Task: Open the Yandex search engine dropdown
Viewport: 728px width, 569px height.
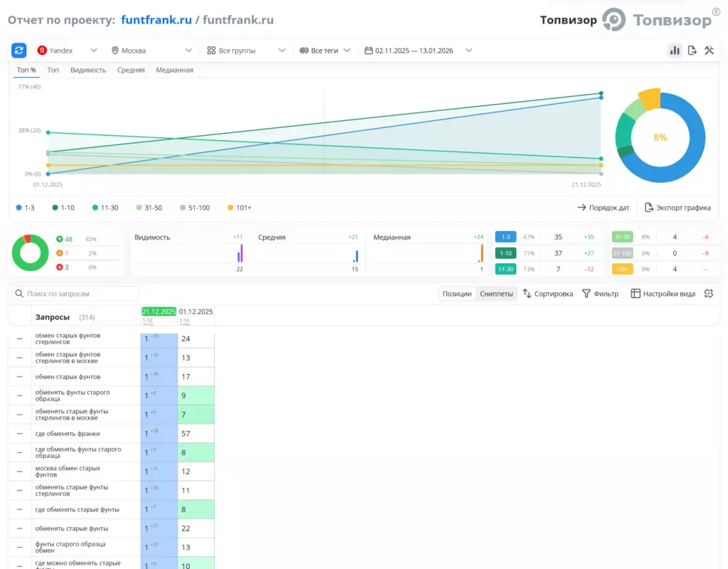Action: (68, 50)
